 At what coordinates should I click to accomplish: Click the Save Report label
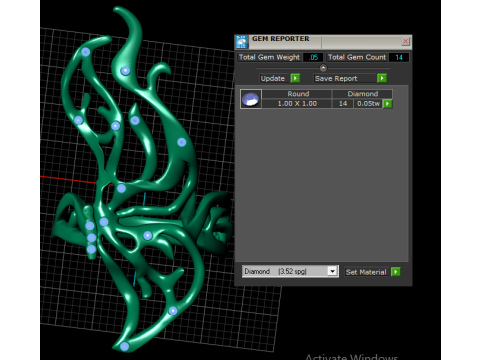(x=336, y=78)
